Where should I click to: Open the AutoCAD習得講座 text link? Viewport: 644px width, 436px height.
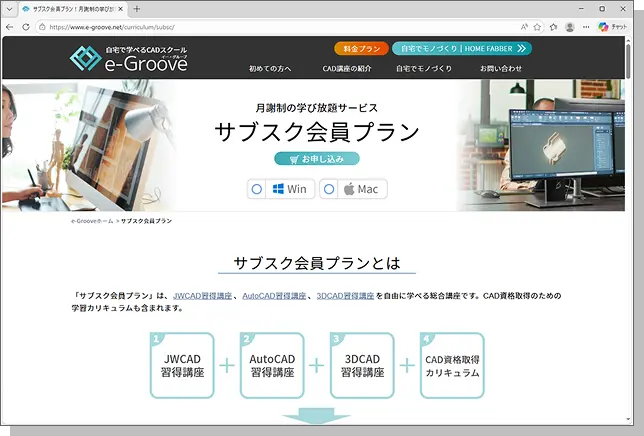pyautogui.click(x=274, y=296)
